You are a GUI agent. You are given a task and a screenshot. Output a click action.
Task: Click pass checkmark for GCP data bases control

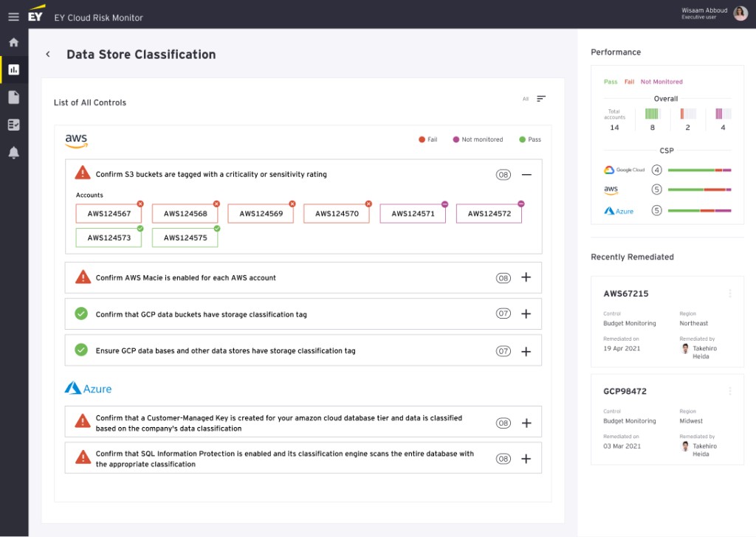pos(81,350)
